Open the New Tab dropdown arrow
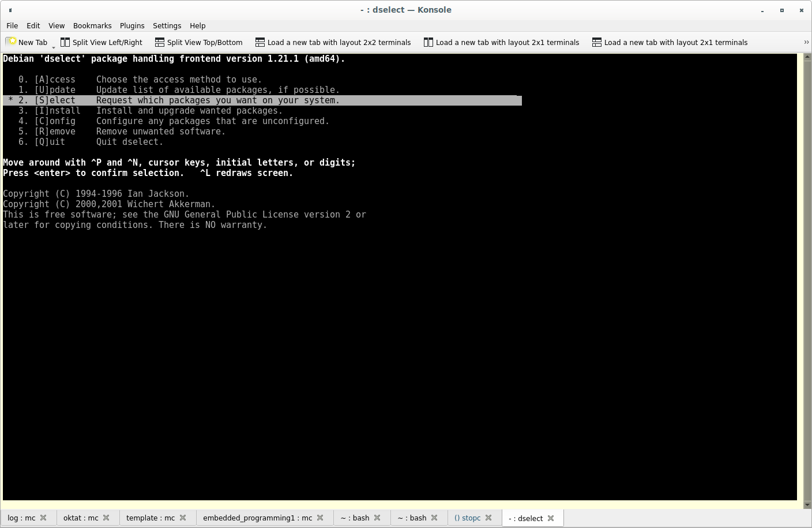 coord(54,47)
